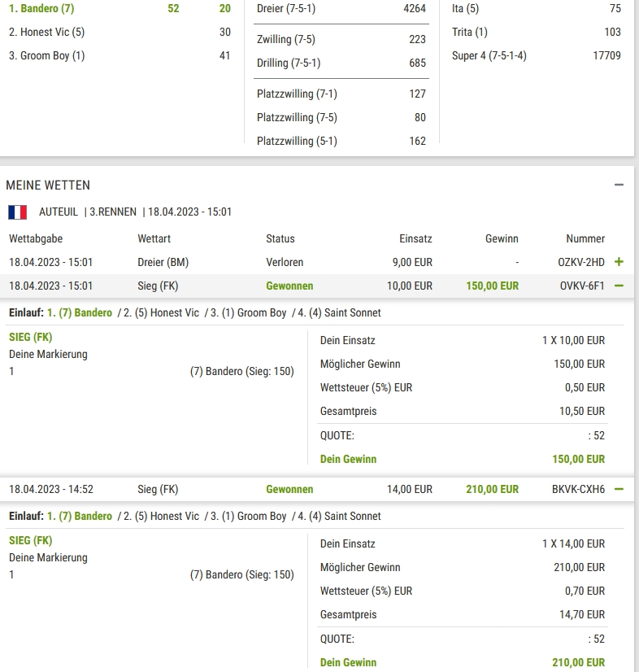This screenshot has width=639, height=672.
Task: Collapse bet details for BKVK-CXH6
Action: click(x=619, y=489)
